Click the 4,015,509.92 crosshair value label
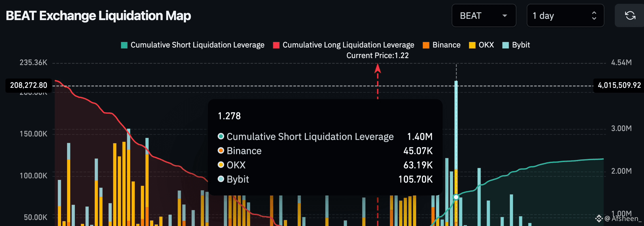 (620, 86)
